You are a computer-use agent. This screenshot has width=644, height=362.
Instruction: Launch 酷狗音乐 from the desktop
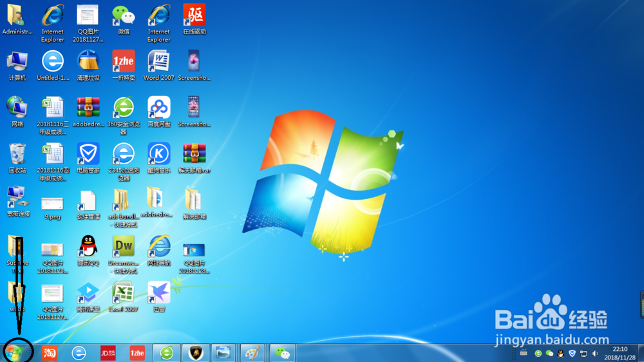click(158, 158)
